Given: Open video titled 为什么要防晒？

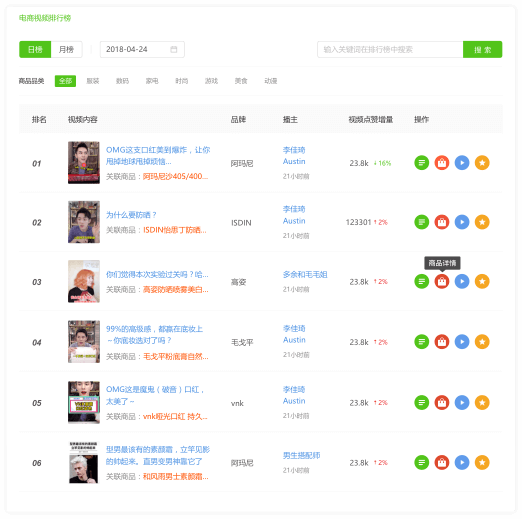Looking at the screenshot, I should point(131,215).
